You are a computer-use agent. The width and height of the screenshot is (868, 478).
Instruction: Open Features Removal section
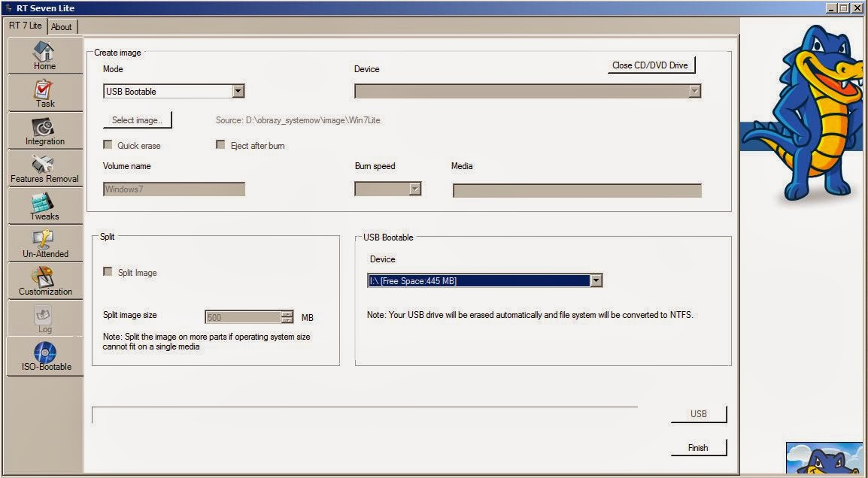pyautogui.click(x=45, y=169)
